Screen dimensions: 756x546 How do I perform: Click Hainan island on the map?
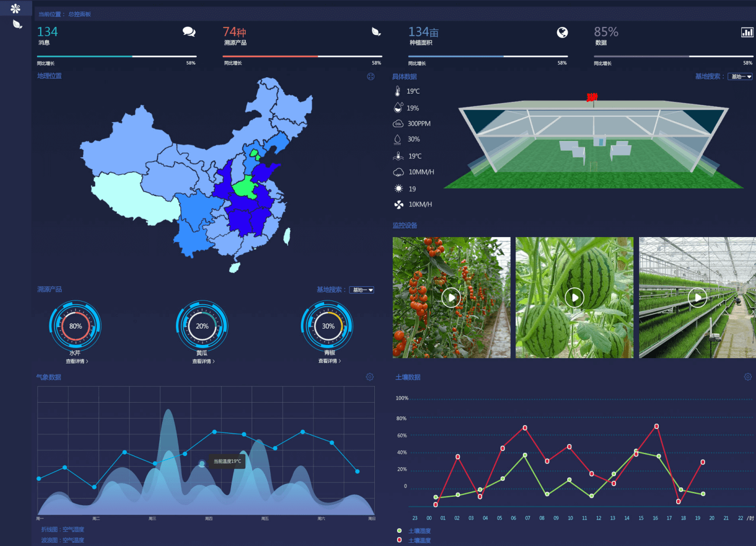[234, 267]
